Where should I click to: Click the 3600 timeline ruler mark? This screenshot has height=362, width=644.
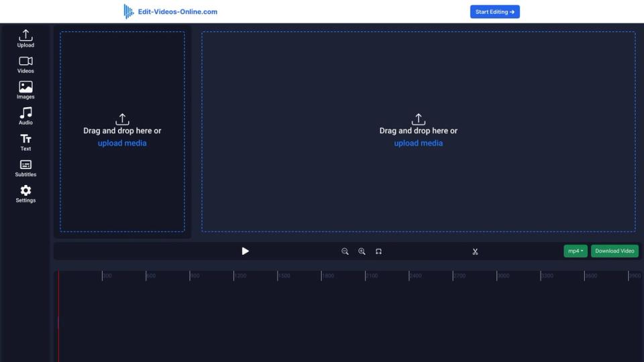590,276
